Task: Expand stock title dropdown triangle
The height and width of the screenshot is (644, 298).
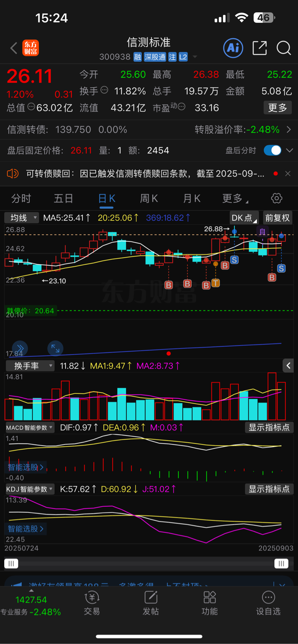Action: coord(195,57)
